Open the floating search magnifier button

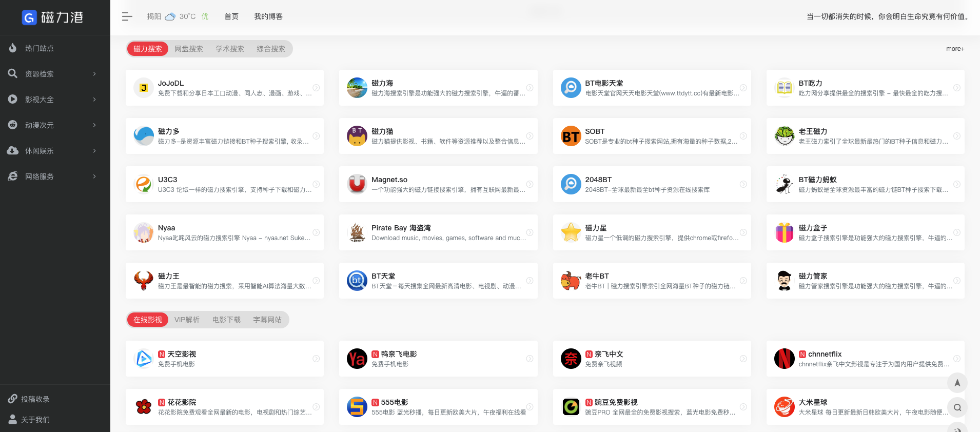[x=957, y=407]
